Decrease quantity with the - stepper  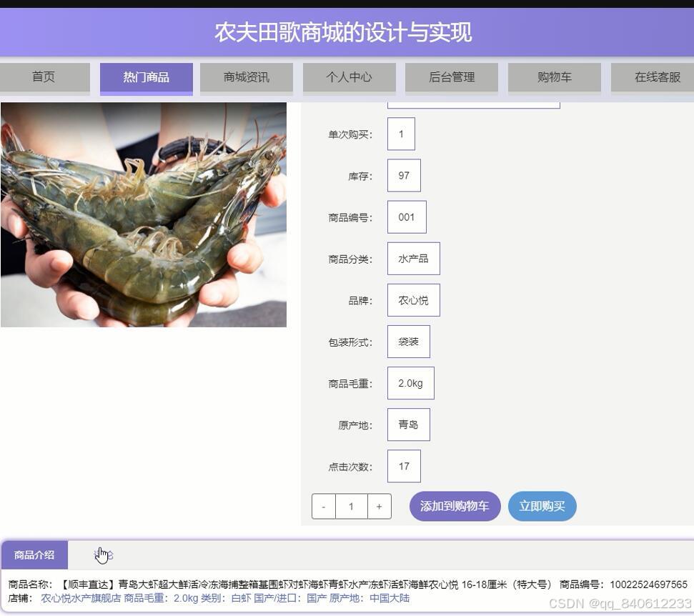point(323,506)
